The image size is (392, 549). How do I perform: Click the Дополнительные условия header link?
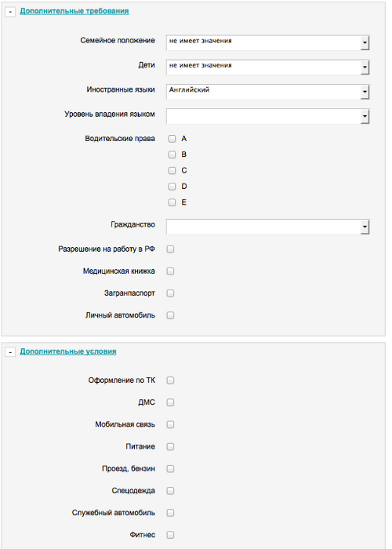68,351
